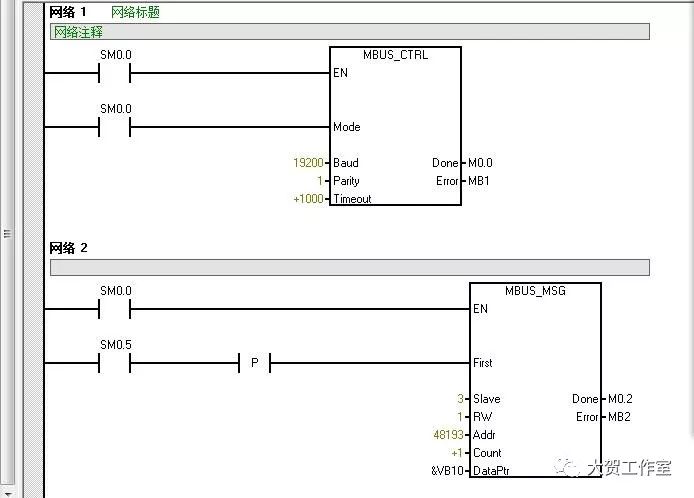
Task: Click the Done output M0.0
Action: [480, 163]
